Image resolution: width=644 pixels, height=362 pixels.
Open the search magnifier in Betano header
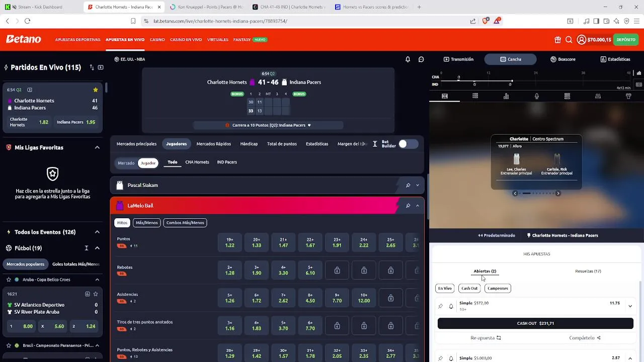point(569,40)
